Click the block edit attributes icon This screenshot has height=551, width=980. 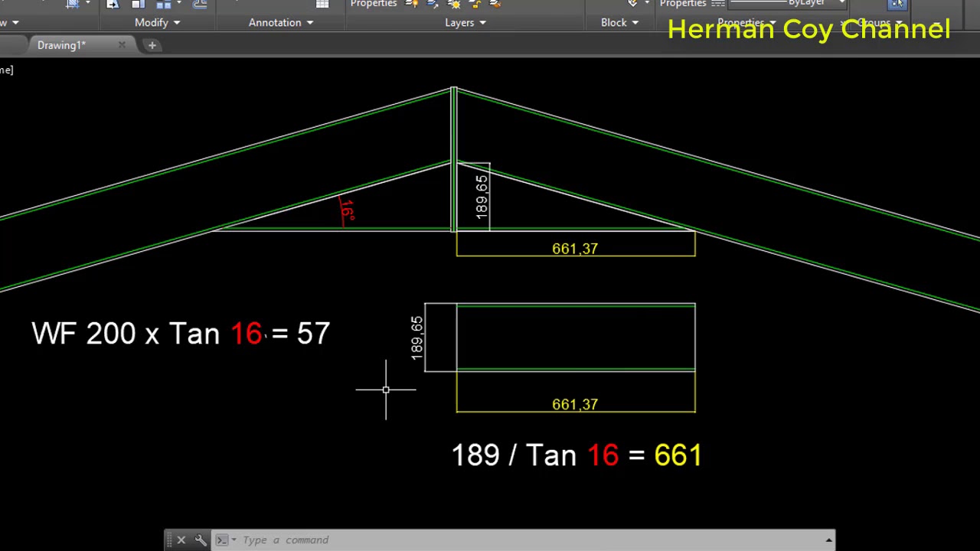coord(632,4)
